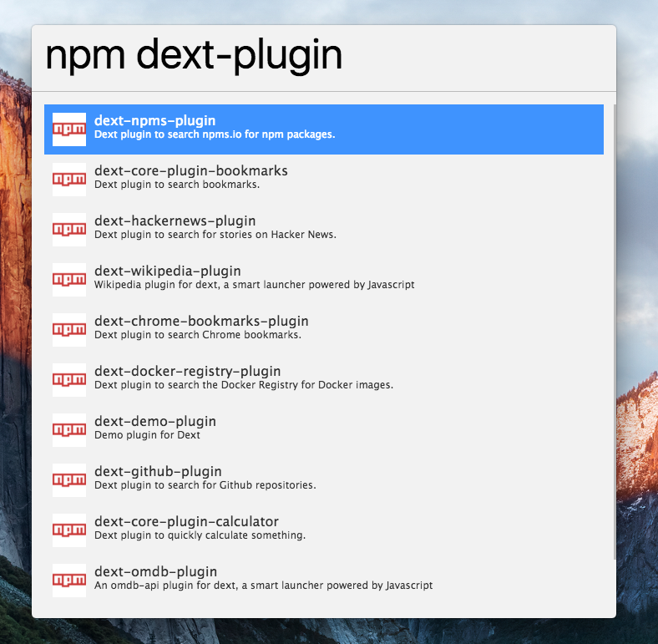Click description 'Dext plugin to quickly calculate something.'

pyautogui.click(x=200, y=535)
